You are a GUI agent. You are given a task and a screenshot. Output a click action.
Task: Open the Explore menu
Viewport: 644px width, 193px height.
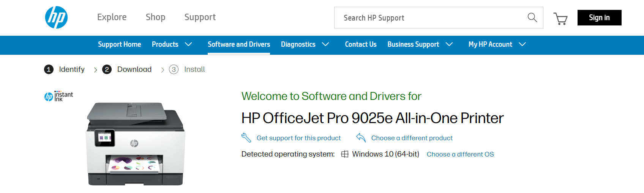(x=112, y=17)
